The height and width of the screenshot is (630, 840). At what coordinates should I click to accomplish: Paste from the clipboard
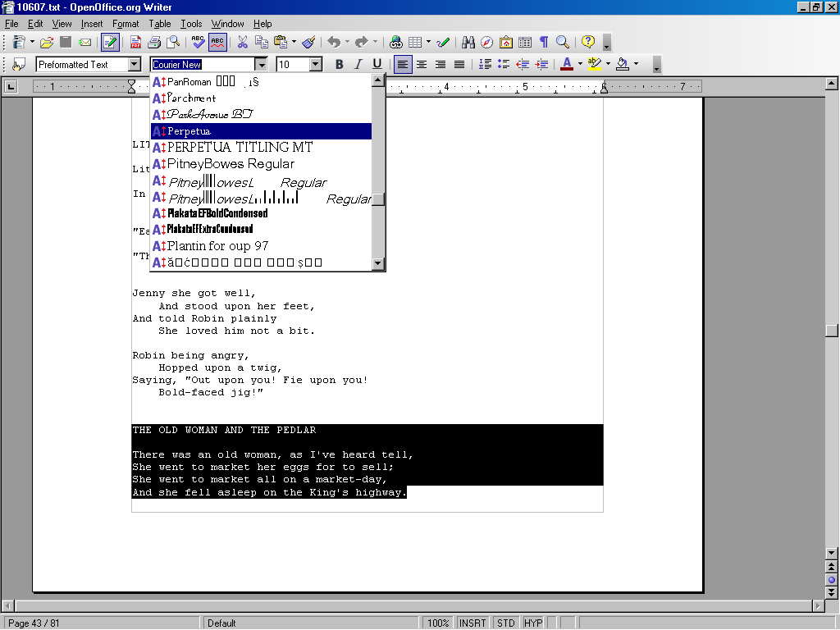coord(281,42)
